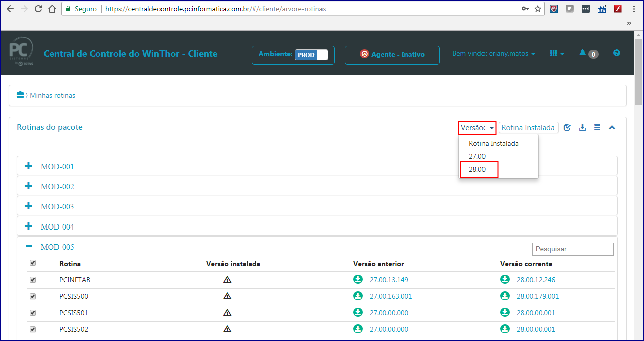Viewport: 644px width, 341px height.
Task: Go to browser home icon
Action: (x=52, y=9)
